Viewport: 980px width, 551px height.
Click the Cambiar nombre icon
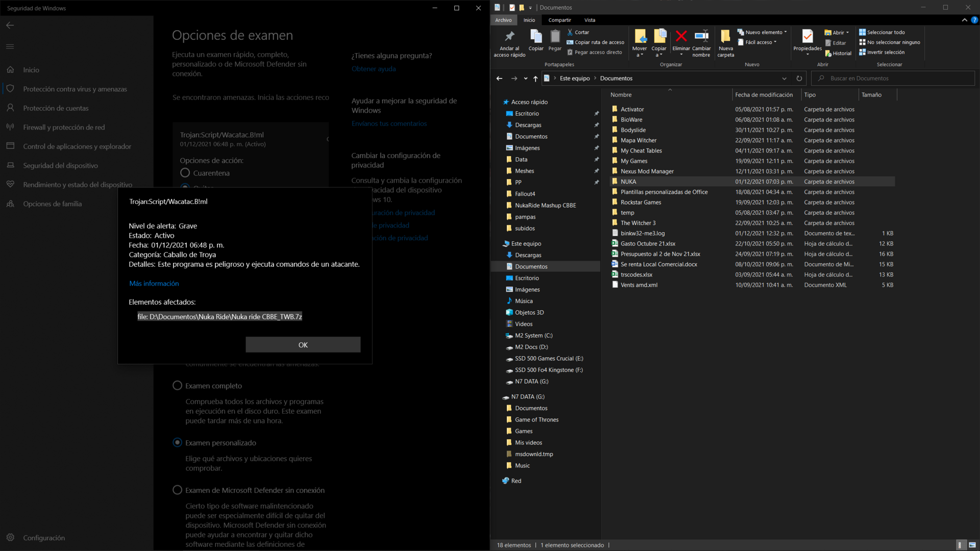click(x=701, y=36)
